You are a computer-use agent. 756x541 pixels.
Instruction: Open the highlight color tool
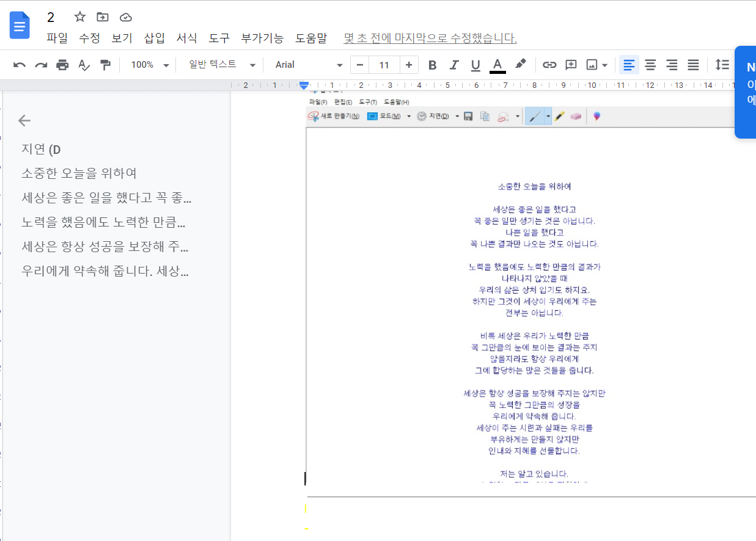(520, 65)
